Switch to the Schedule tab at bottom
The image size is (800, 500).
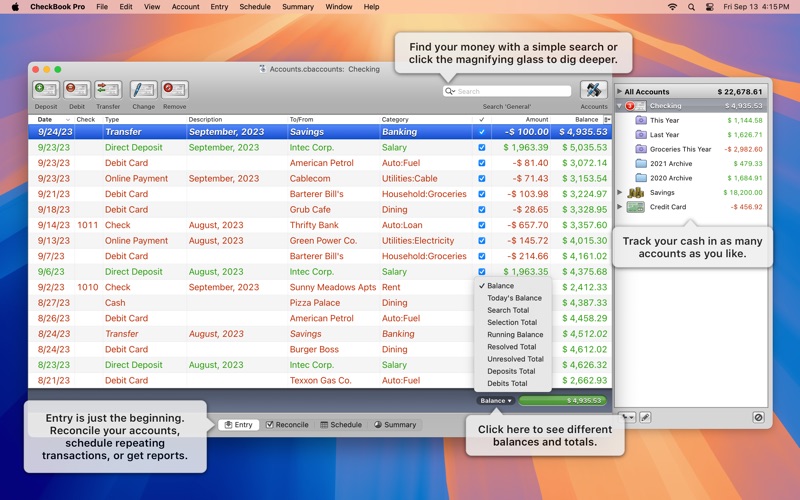coord(341,424)
